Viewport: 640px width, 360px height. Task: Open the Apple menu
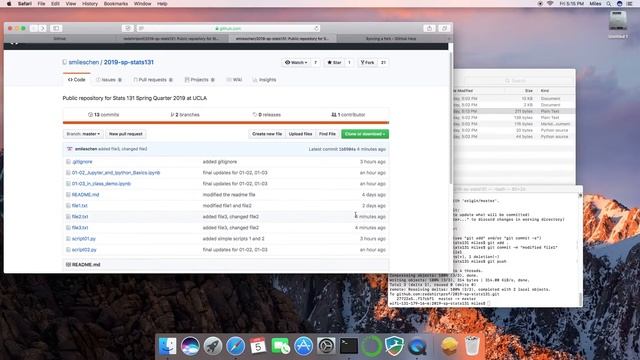click(9, 4)
